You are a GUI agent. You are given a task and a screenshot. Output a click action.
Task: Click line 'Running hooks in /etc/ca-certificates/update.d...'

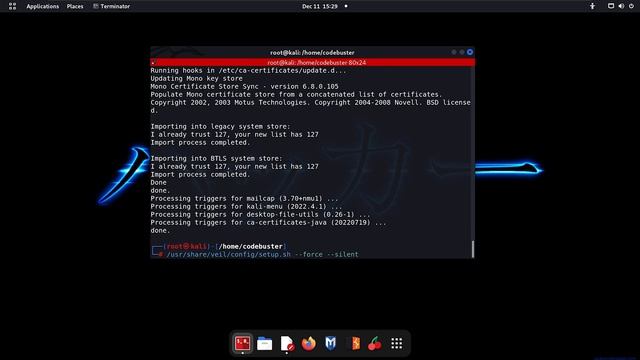pyautogui.click(x=248, y=71)
